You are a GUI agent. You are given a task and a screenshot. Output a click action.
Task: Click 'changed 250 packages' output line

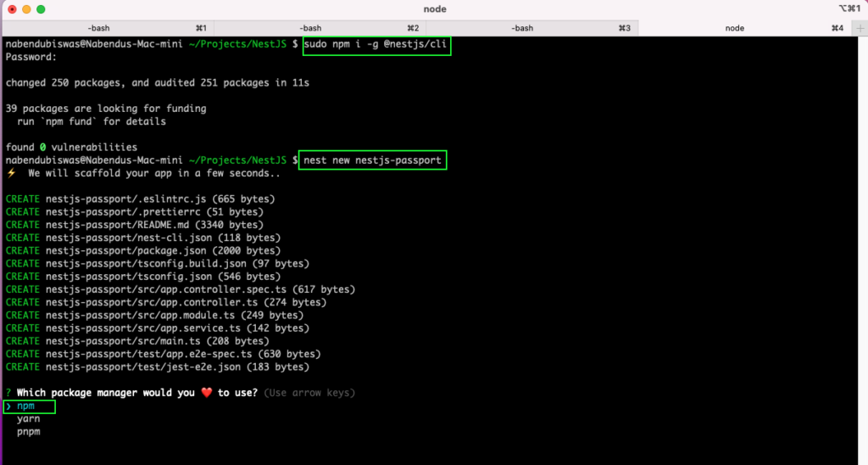point(157,82)
